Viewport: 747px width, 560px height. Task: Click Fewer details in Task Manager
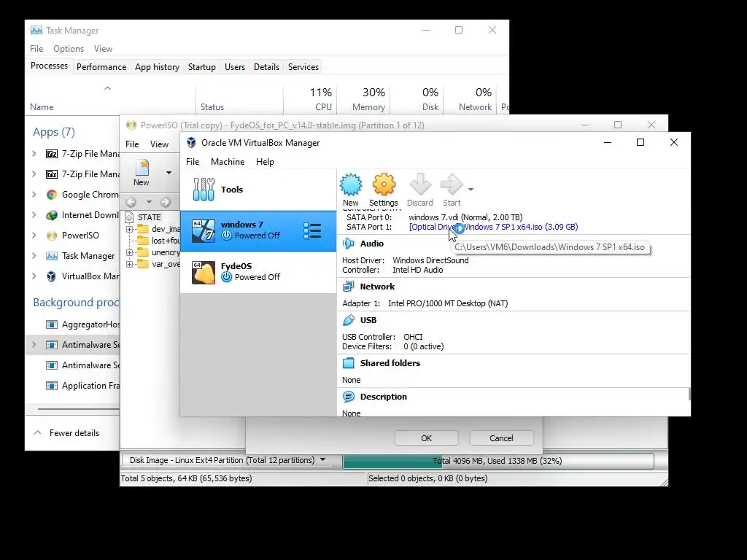pos(66,433)
